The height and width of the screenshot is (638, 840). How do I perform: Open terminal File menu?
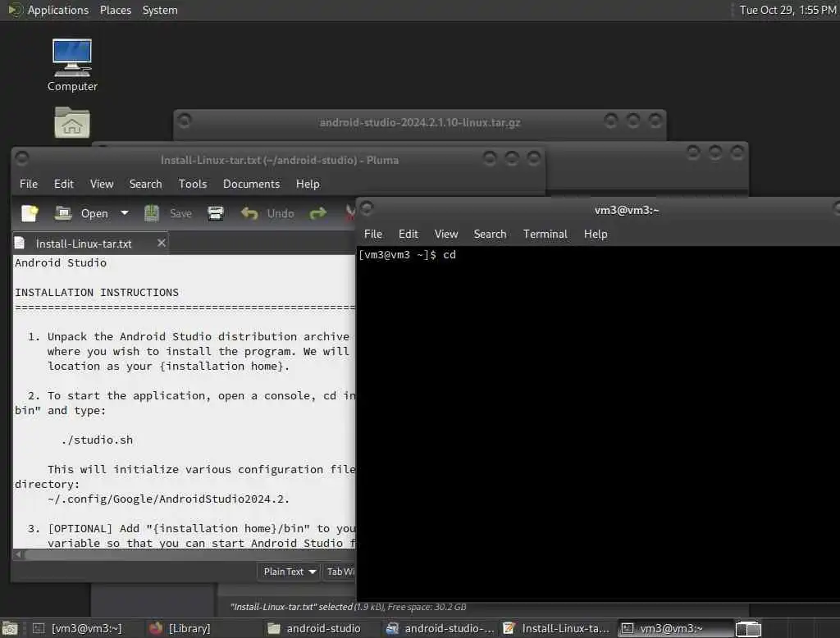pos(373,234)
